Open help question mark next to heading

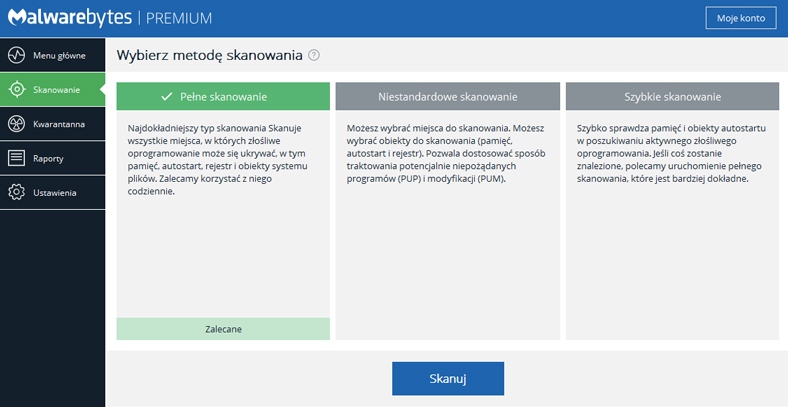[314, 55]
